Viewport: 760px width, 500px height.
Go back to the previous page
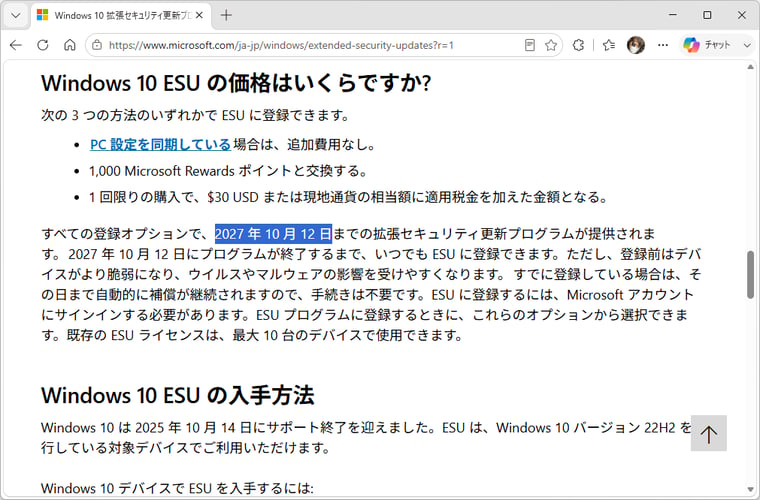pos(16,45)
